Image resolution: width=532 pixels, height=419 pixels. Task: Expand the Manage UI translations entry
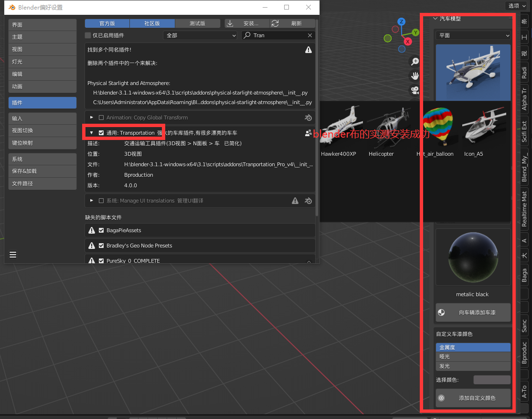[91, 201]
